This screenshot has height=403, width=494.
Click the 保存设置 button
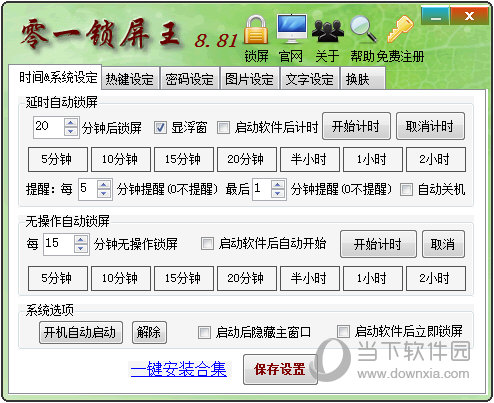click(x=280, y=369)
